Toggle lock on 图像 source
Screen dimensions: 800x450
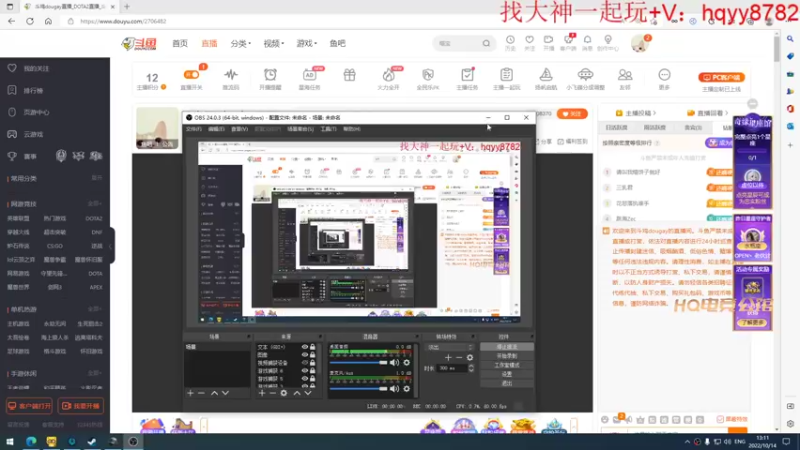pyautogui.click(x=312, y=355)
